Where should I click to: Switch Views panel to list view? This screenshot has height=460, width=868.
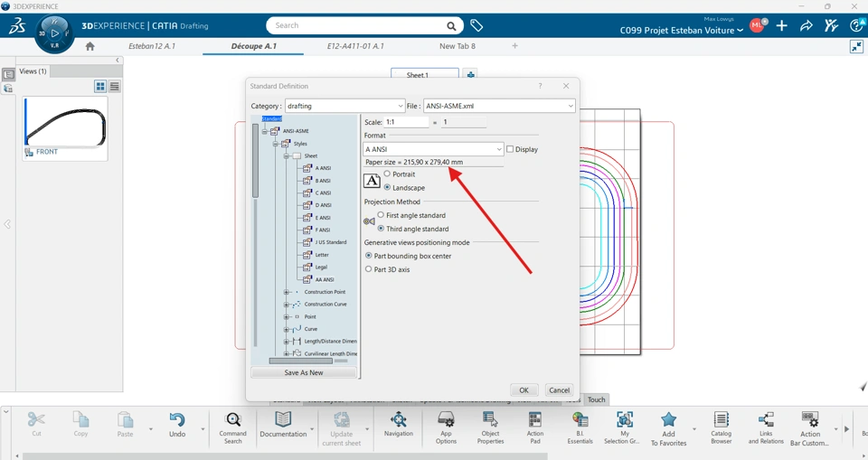tap(115, 87)
